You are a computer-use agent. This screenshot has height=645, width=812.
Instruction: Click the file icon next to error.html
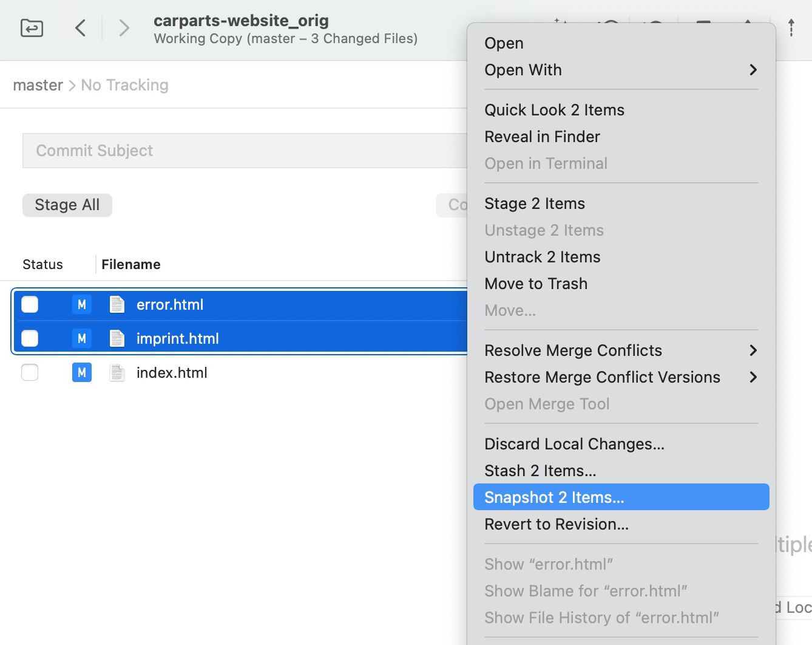117,304
